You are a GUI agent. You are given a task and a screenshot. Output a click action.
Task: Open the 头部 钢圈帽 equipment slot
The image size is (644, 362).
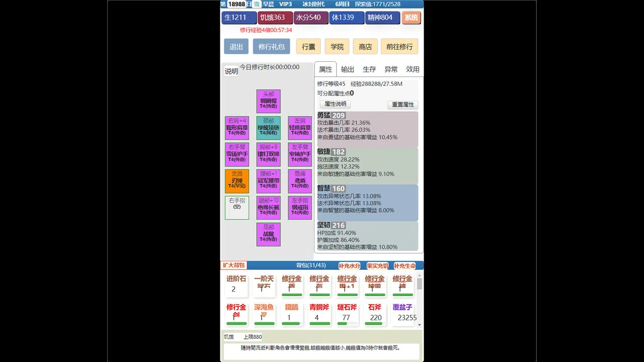click(x=268, y=101)
